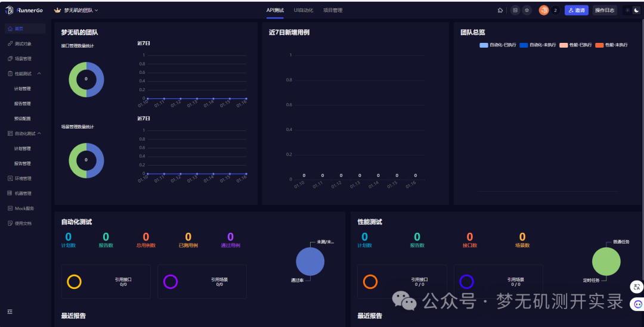Click the orange ring icon in 性能测试 引用接口 card
The image size is (644, 327).
[x=370, y=282]
